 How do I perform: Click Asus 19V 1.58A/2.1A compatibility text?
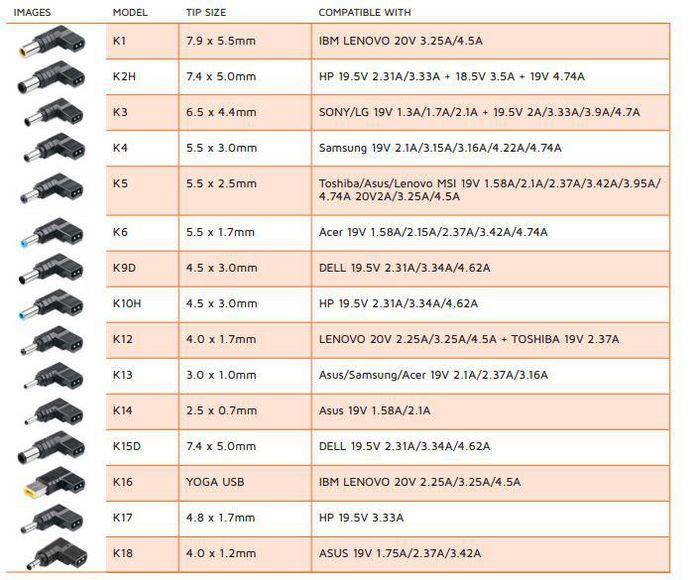375,411
